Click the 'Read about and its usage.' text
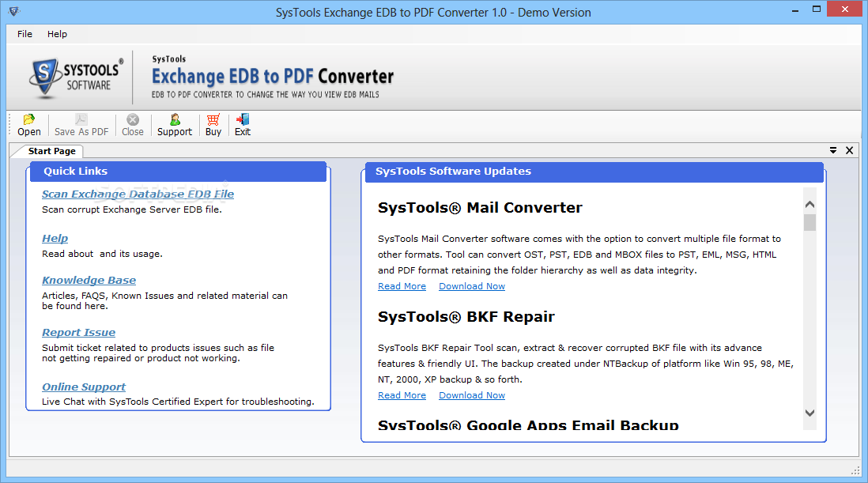This screenshot has height=483, width=868. [x=103, y=254]
